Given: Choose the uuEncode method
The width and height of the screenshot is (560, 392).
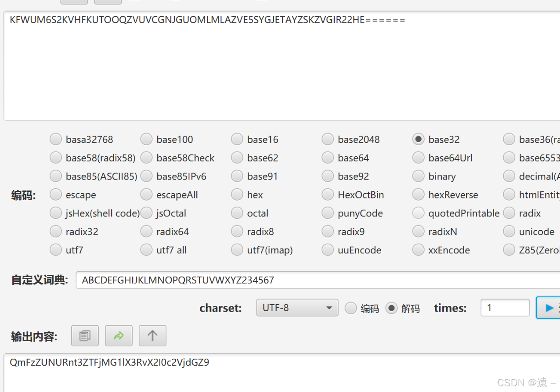Looking at the screenshot, I should coord(328,250).
